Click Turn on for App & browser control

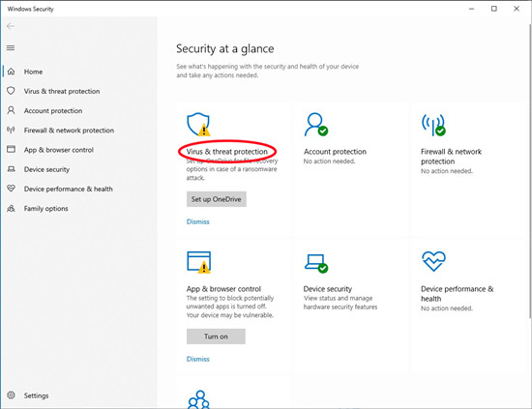coord(216,336)
